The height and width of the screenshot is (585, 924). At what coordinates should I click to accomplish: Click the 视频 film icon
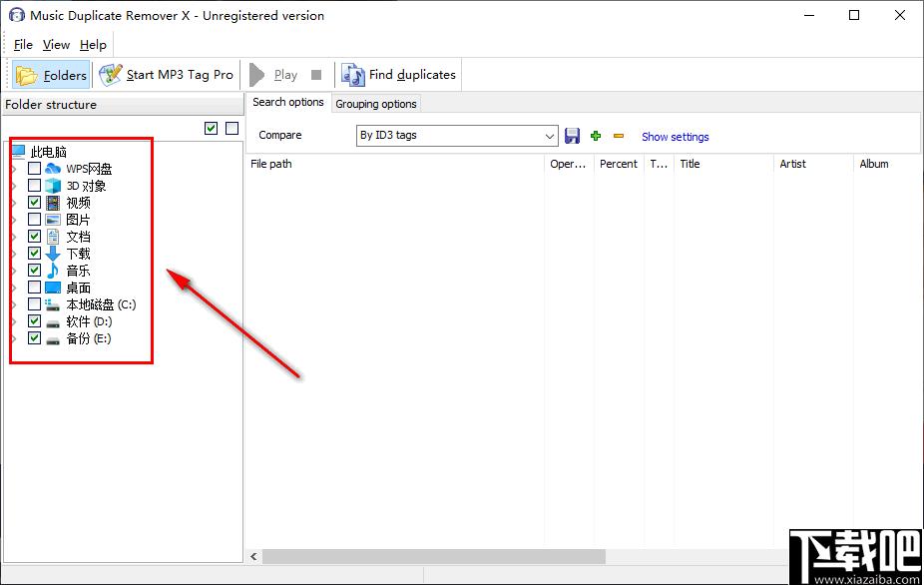pos(53,203)
